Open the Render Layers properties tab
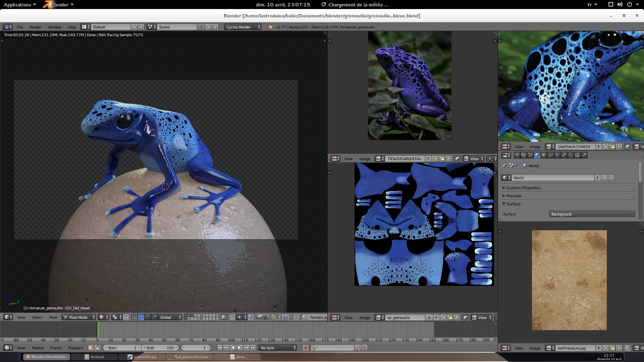Screen dimensions: 644x362 click(524, 155)
